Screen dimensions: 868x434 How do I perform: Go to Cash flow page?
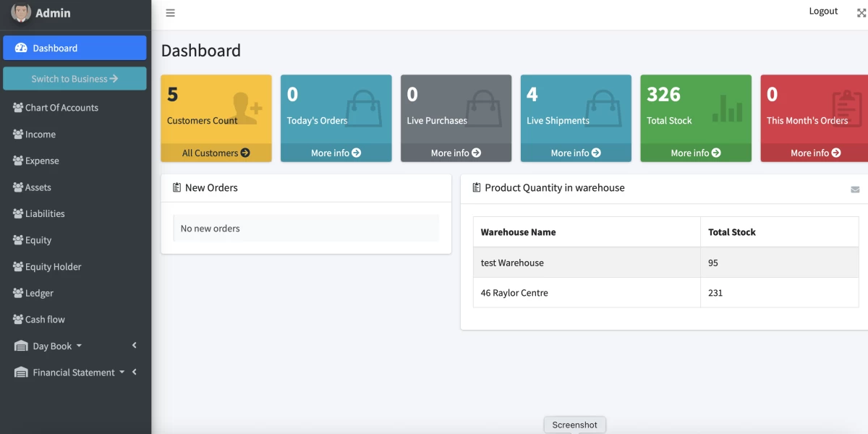[x=45, y=320]
